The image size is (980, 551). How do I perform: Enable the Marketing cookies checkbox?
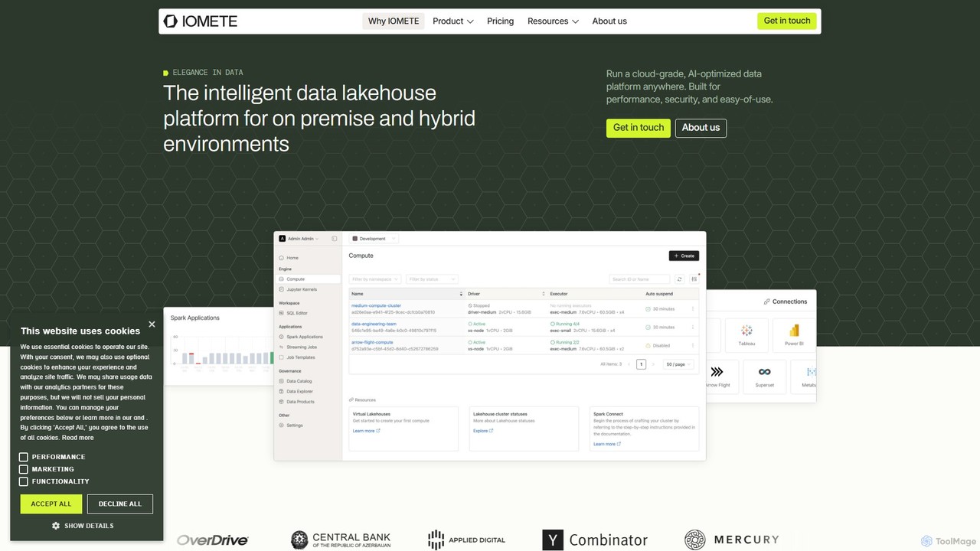coord(24,469)
